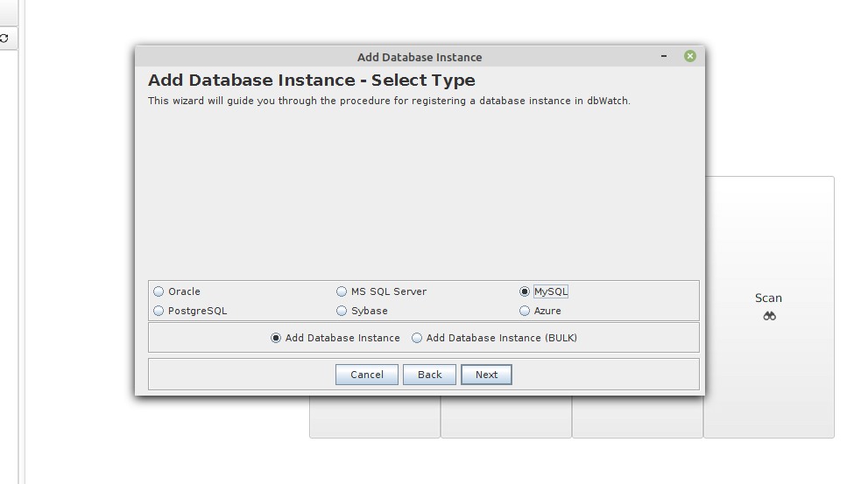Click the dialog title bar text
868x484 pixels.
point(420,57)
